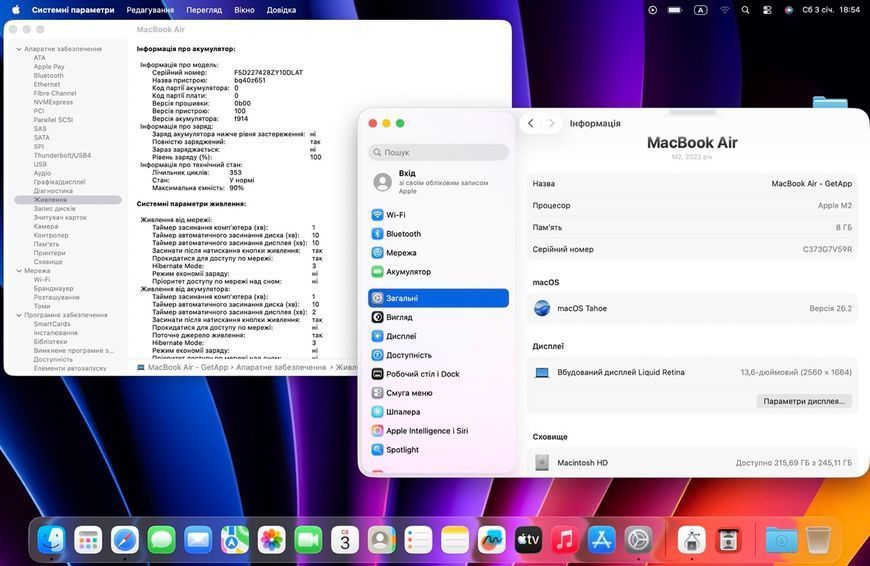Open Contacts app in Dock
The width and height of the screenshot is (870, 566).
tap(381, 539)
